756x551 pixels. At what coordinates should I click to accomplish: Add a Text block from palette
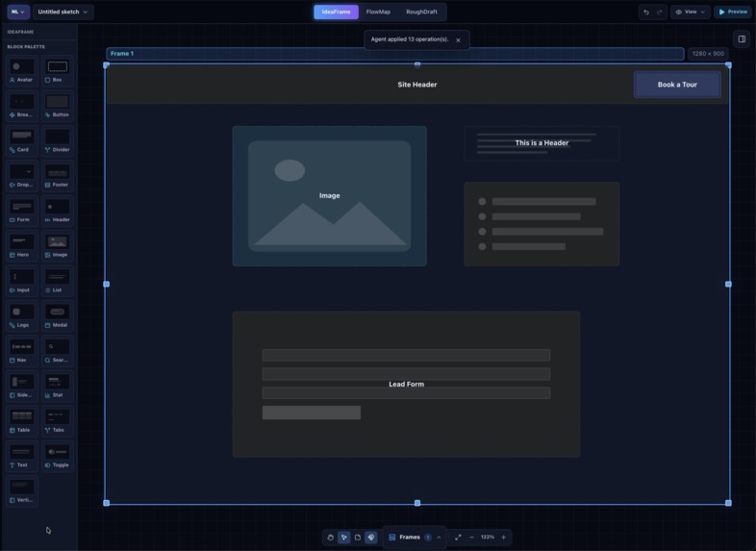(22, 456)
